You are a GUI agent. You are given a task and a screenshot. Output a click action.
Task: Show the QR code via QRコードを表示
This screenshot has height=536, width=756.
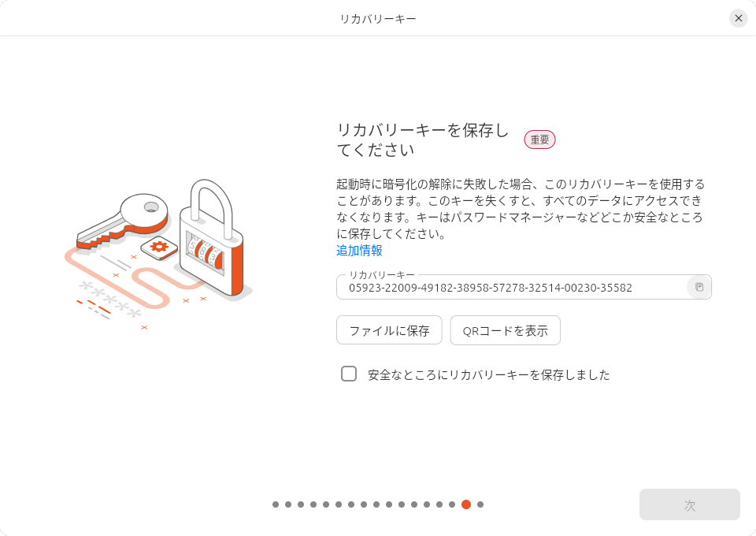pos(505,330)
